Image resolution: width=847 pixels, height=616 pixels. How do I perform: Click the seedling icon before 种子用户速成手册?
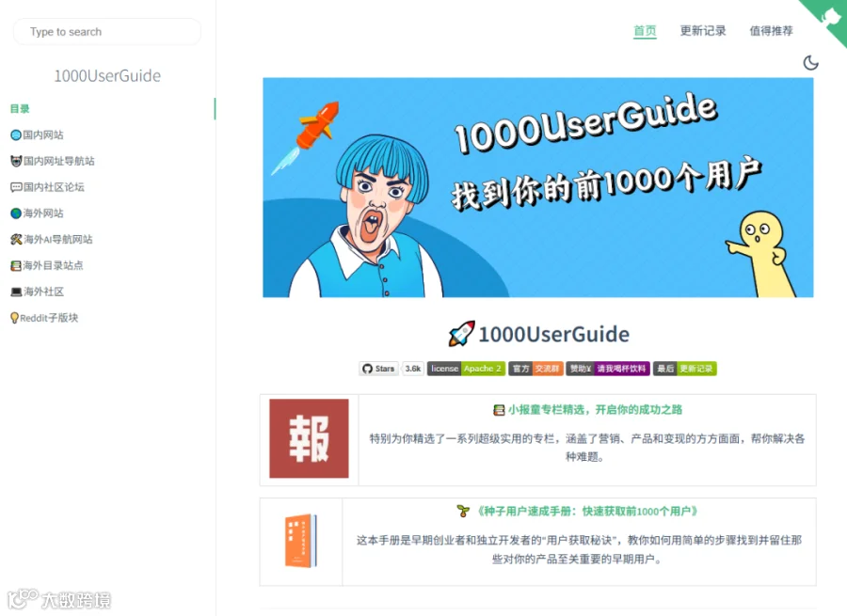(463, 511)
